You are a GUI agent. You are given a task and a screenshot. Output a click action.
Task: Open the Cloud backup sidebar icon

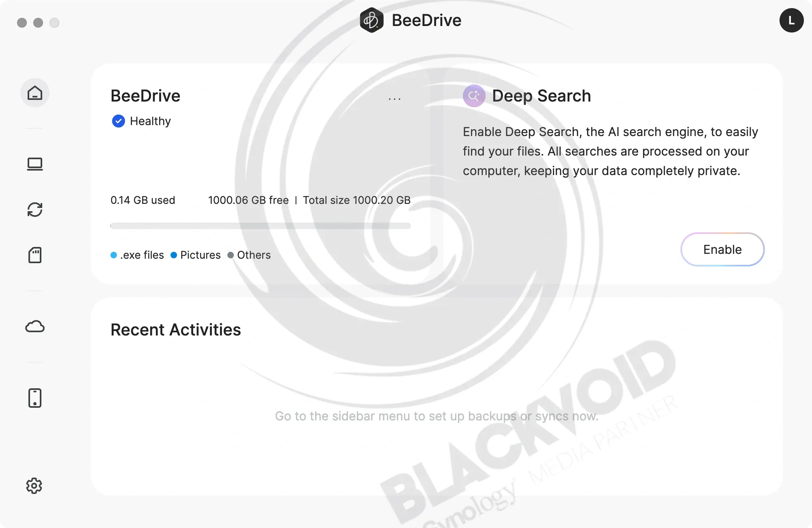(x=35, y=327)
